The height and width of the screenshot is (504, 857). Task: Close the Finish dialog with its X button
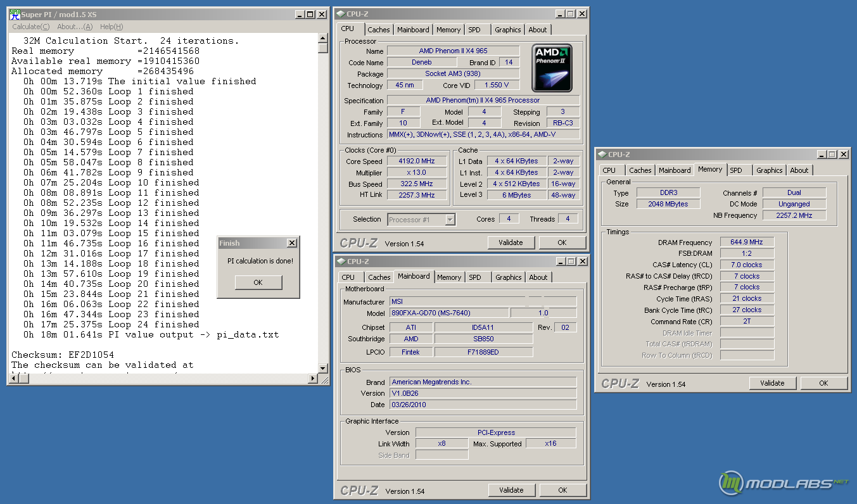click(291, 243)
